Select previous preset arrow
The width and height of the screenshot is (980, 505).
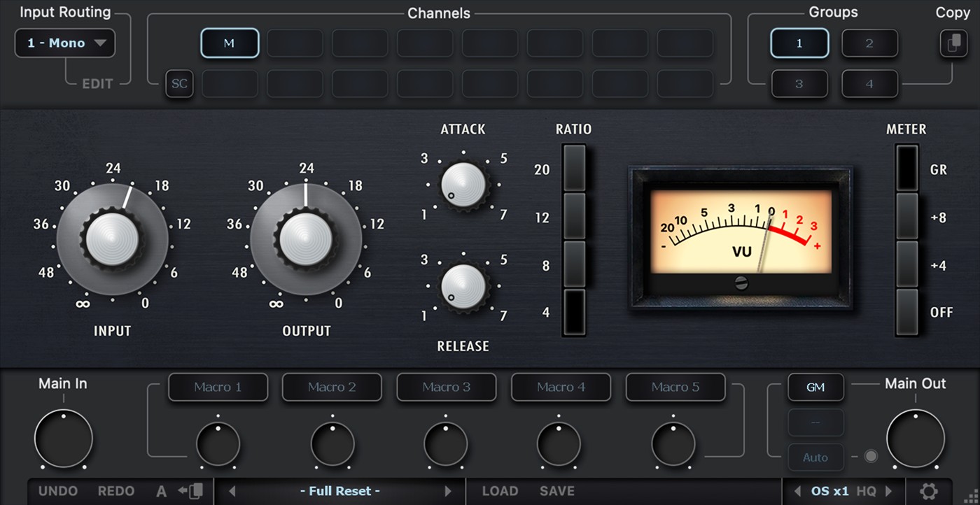point(232,491)
